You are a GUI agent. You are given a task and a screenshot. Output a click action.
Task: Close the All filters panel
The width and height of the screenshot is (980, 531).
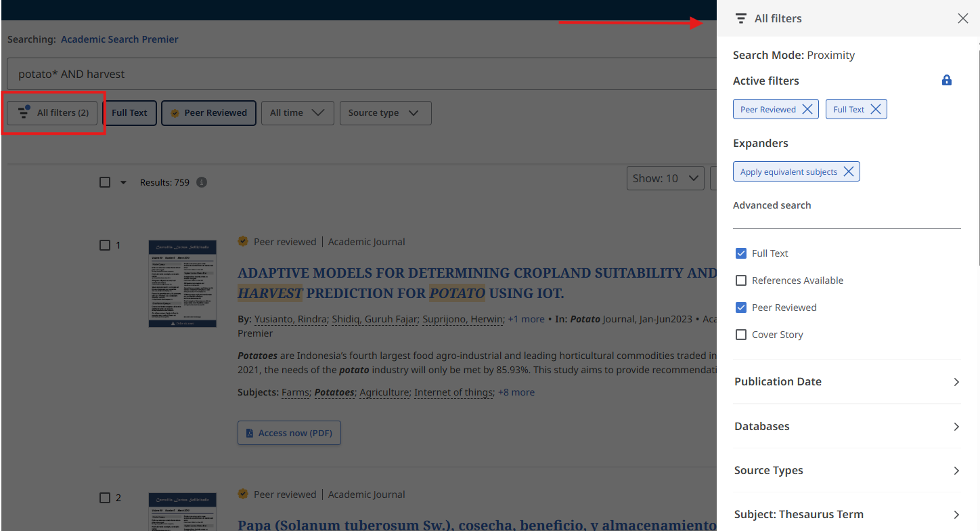962,19
